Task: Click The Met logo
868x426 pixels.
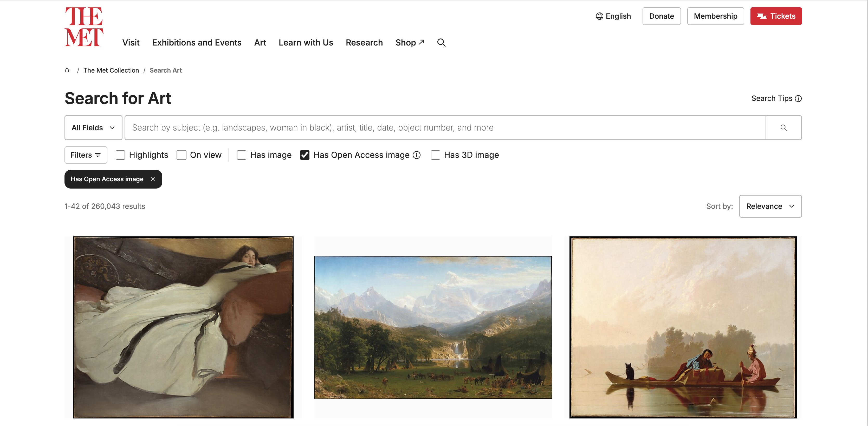Action: [x=84, y=27]
